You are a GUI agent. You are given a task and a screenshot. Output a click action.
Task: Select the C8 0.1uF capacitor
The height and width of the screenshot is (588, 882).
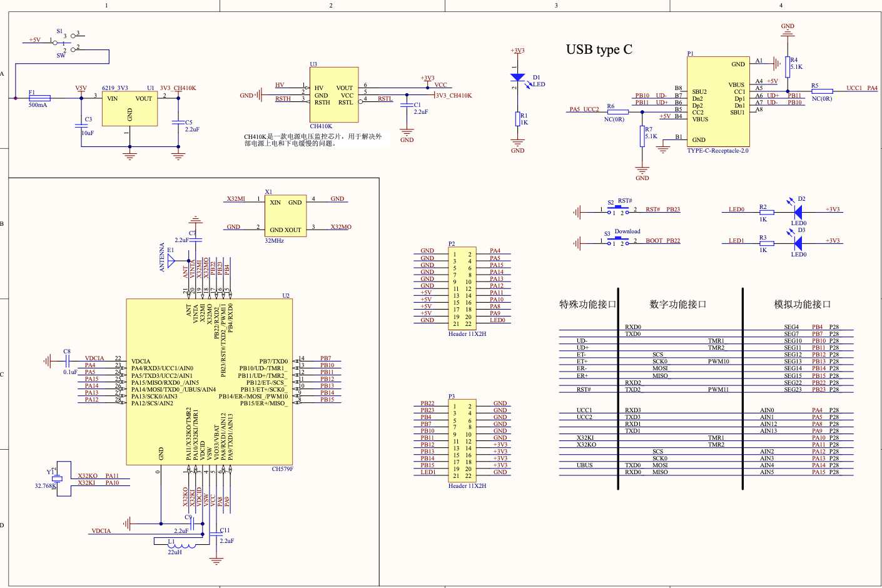(67, 361)
